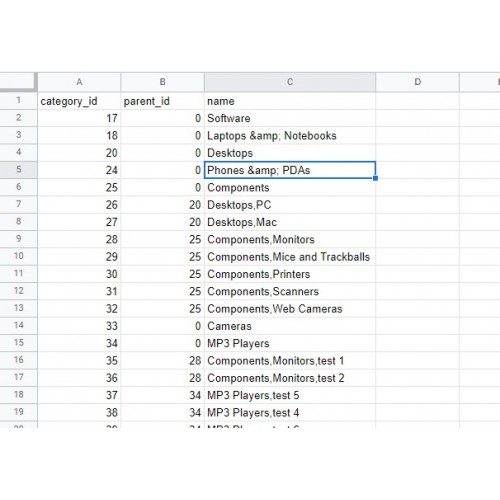
Task: Select column A header
Action: 79,82
